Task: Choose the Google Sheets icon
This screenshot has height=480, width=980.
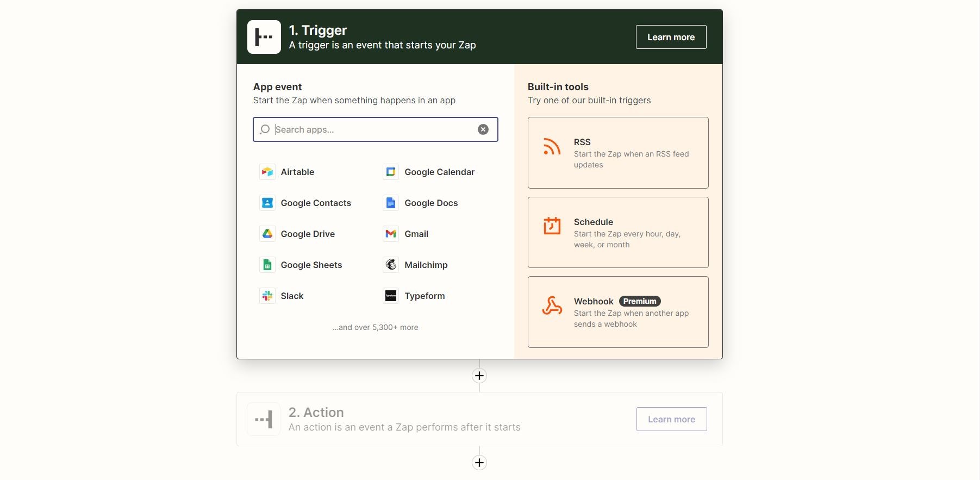Action: [x=267, y=265]
